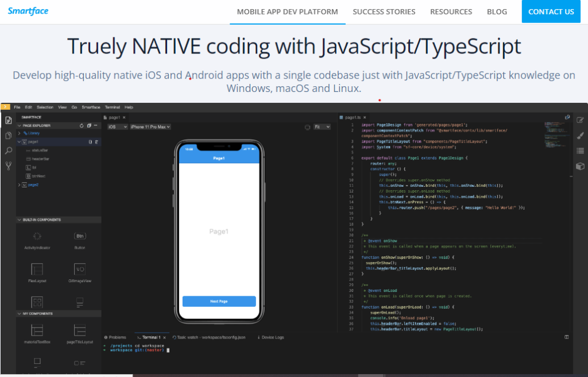
Task: Open Mobile App Dev Platform nav link
Action: coord(287,11)
